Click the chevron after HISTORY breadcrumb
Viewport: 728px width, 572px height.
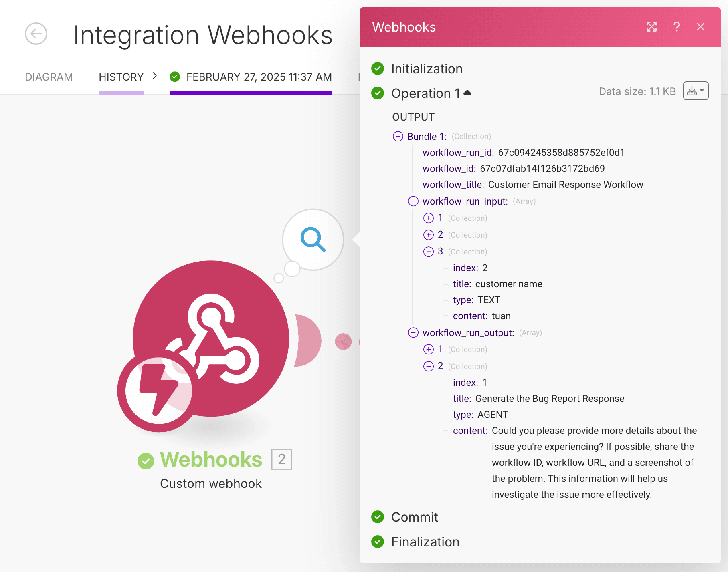point(155,76)
